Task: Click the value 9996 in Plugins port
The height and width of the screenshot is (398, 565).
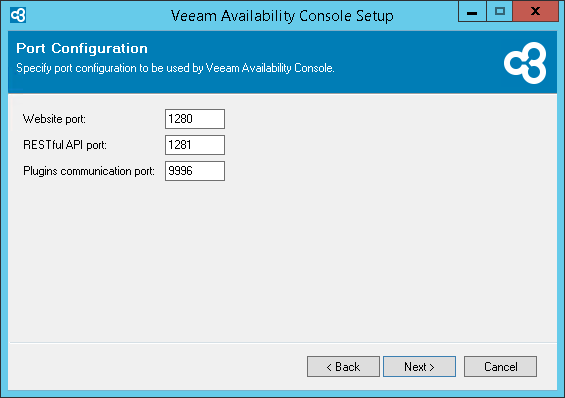Action: (x=181, y=171)
